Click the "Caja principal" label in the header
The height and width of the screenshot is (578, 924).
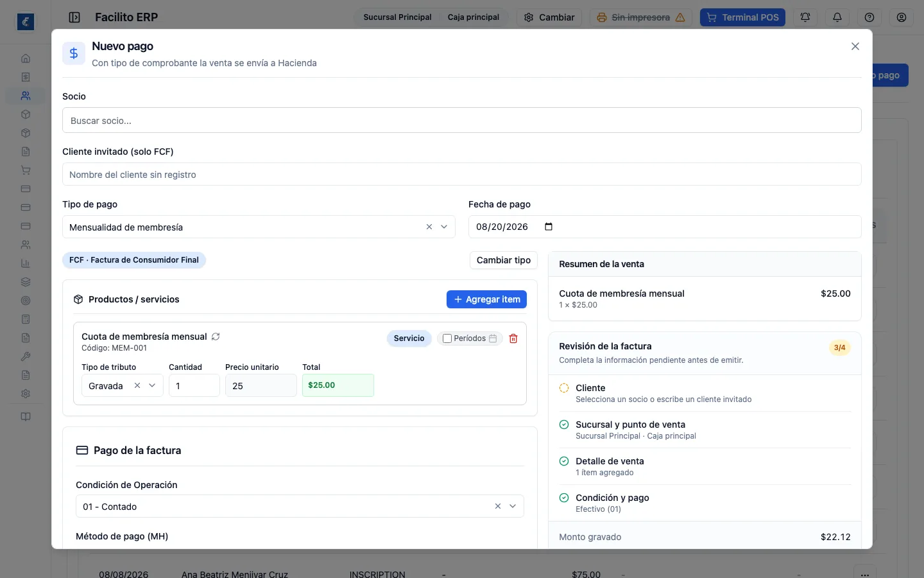coord(474,17)
